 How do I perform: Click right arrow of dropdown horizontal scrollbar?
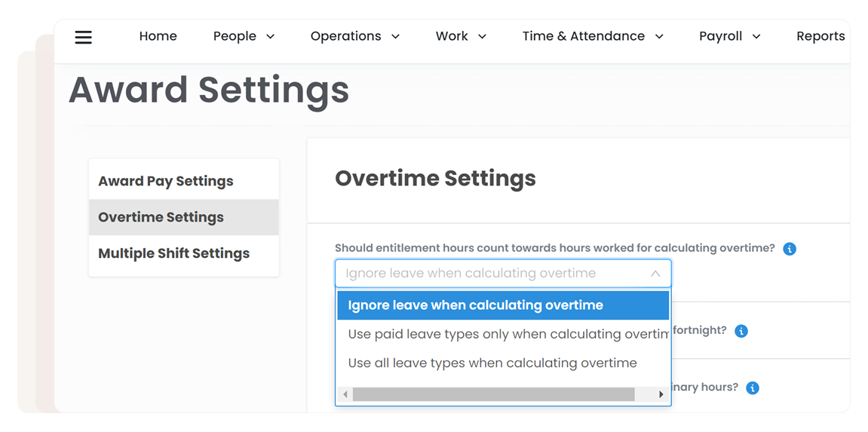tap(661, 394)
